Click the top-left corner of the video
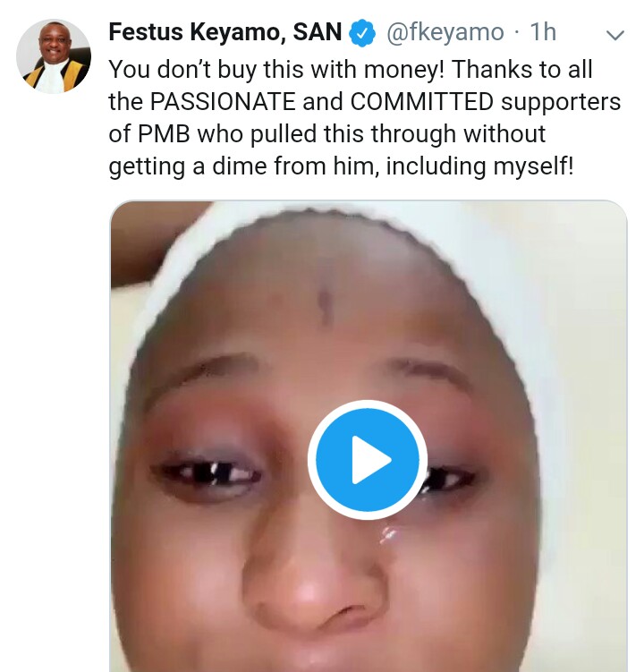The image size is (644, 672). pos(125,217)
